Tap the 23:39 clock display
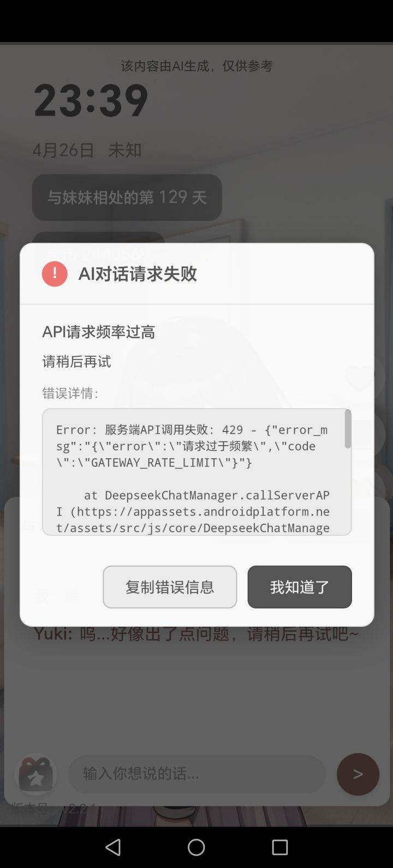This screenshot has width=393, height=868. [x=91, y=101]
